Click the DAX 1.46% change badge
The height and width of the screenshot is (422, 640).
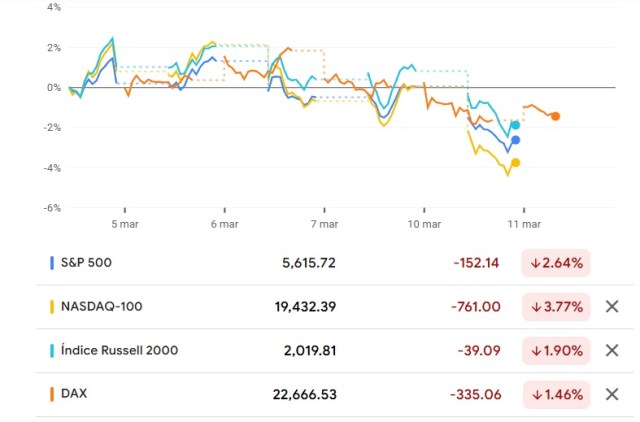[557, 394]
